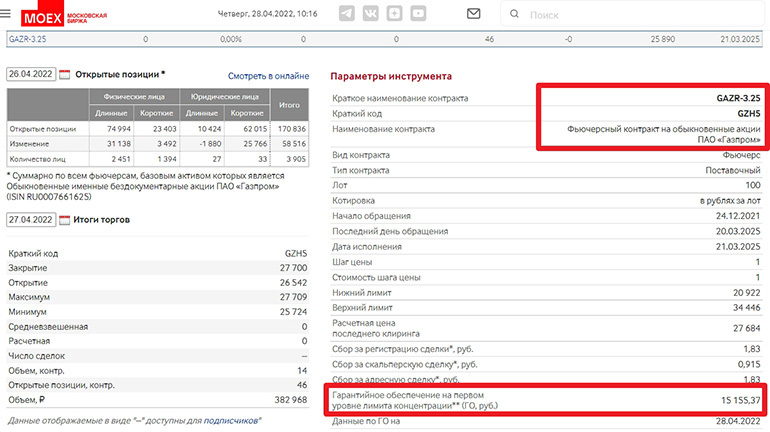Click the Итого column header
770x432 pixels.
tap(289, 105)
